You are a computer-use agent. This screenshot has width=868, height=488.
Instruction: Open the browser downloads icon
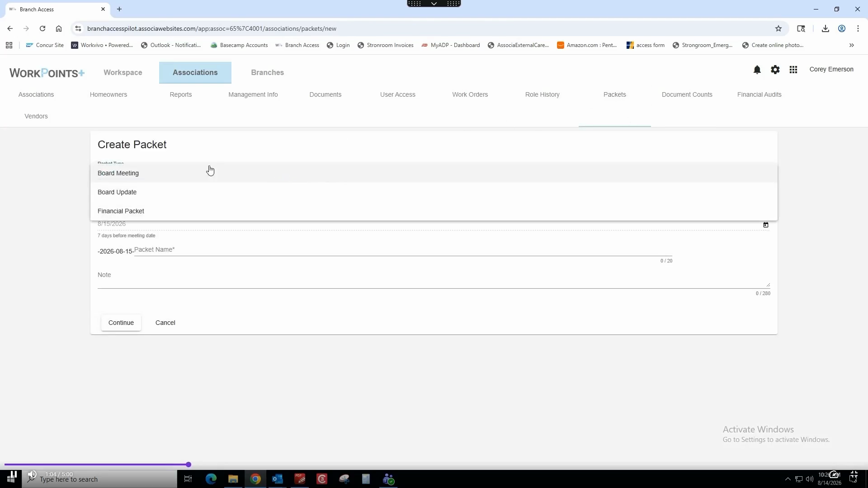826,28
